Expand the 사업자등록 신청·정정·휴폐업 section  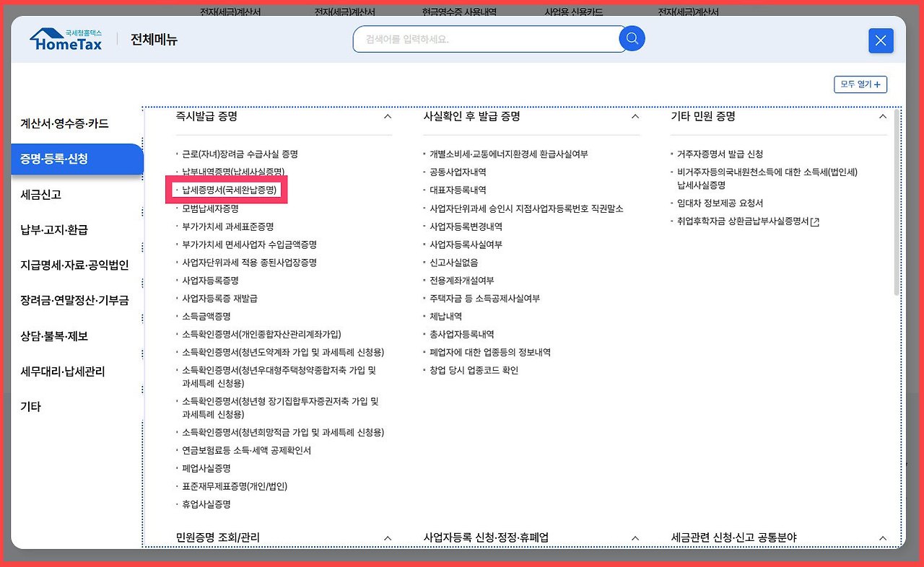635,537
